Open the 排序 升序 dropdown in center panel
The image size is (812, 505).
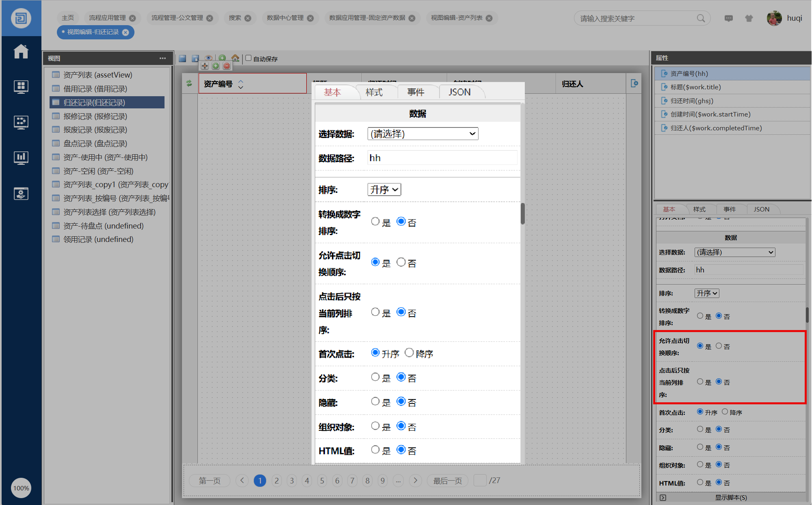click(x=384, y=190)
